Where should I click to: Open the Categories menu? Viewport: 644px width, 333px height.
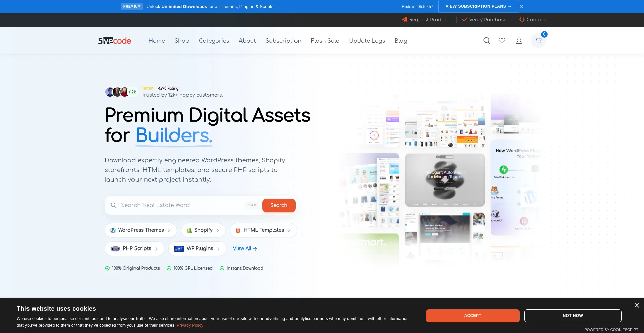click(214, 41)
